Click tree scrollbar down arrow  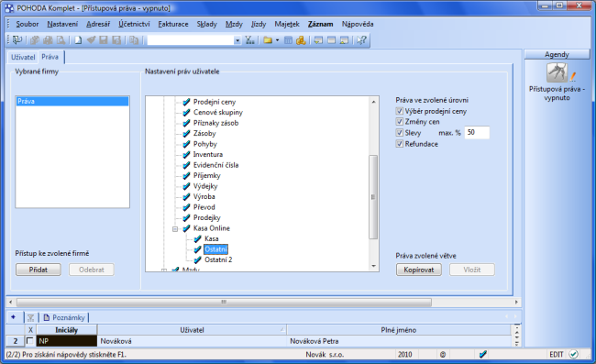pyautogui.click(x=373, y=266)
